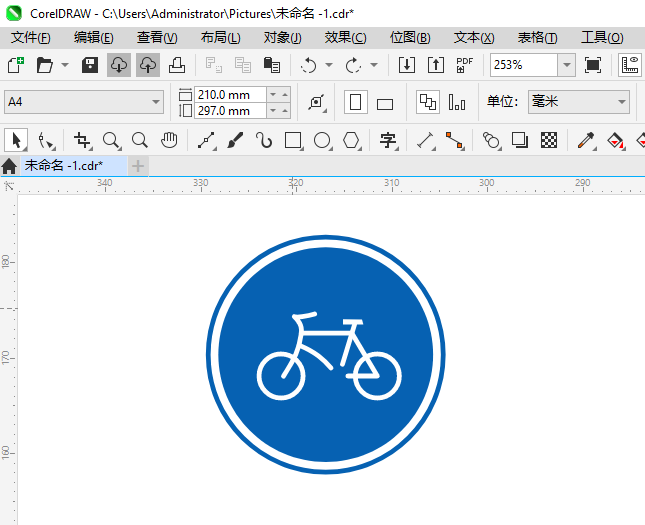
Task: Decrease page height with down stepper
Action: (x=273, y=111)
